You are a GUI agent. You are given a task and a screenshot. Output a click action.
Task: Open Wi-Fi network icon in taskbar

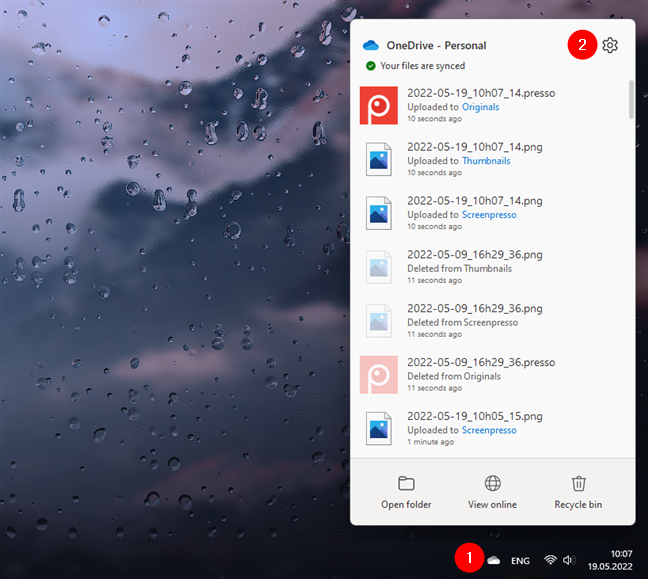(550, 560)
